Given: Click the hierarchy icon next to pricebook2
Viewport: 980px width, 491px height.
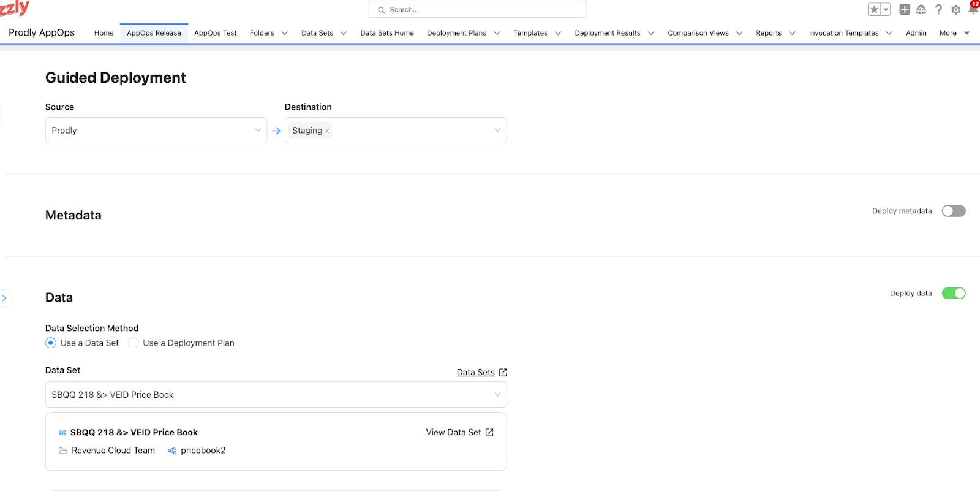Looking at the screenshot, I should pos(172,451).
